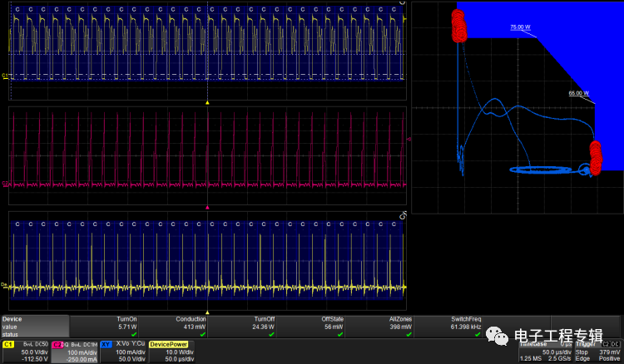Open the Trigger descriptor box
Image resolution: width=624 pixels, height=364 pixels.
point(597,352)
